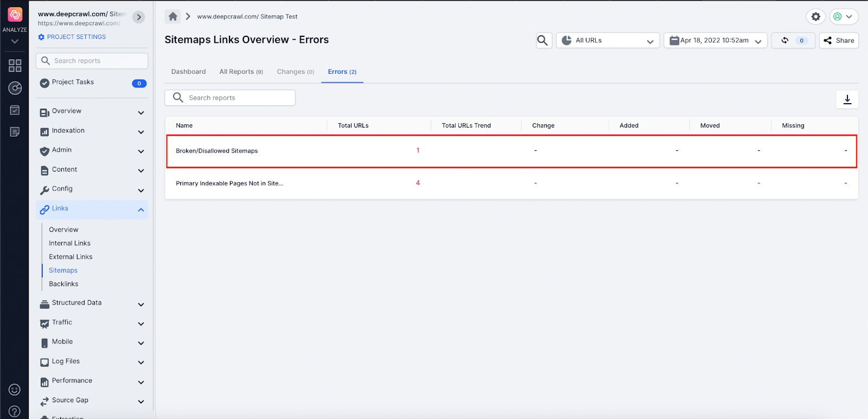Switch to the Dashboard tab
Image resolution: width=868 pixels, height=419 pixels.
188,72
